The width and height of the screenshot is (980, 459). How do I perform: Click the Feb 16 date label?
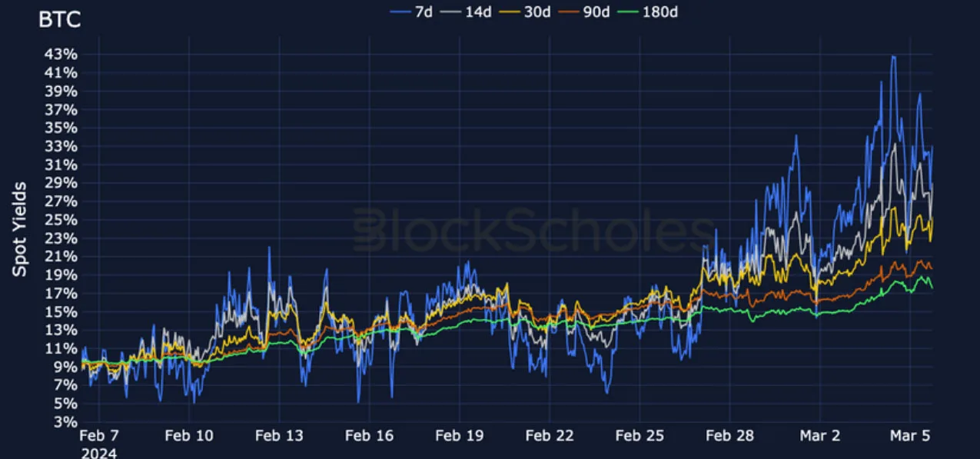point(370,436)
